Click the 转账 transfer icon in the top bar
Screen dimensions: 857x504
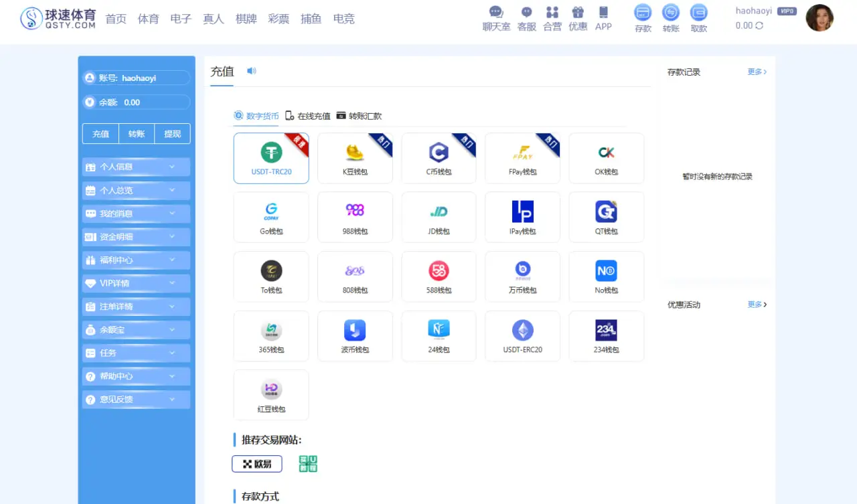pyautogui.click(x=670, y=18)
